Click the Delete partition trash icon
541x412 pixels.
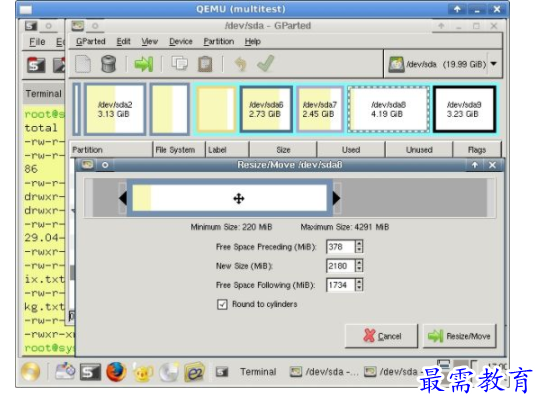coord(108,64)
